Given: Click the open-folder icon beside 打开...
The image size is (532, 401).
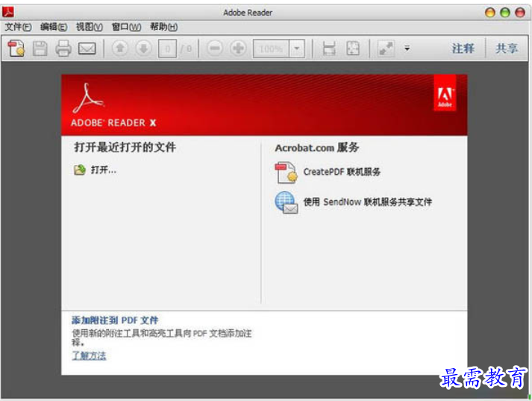Looking at the screenshot, I should (80, 170).
